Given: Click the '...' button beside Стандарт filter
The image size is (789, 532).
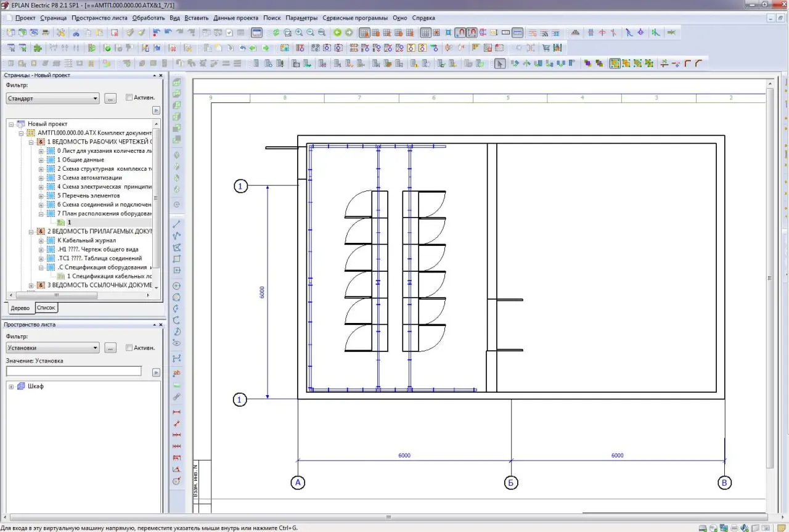Looking at the screenshot, I should tap(111, 98).
